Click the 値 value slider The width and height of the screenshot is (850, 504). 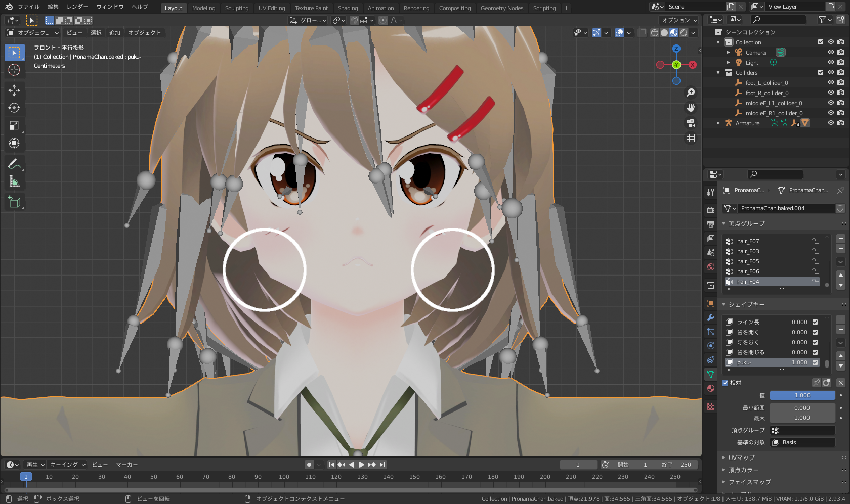(802, 395)
